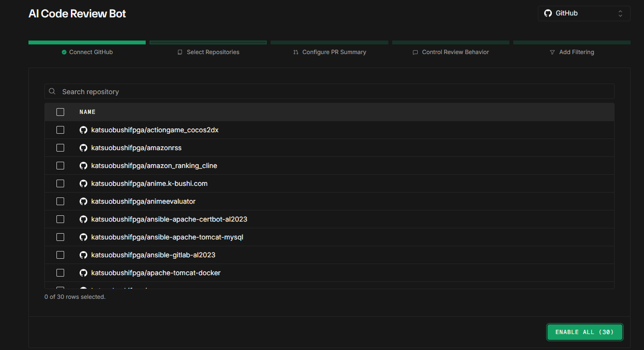Click the ENABLE ALL (30) button
This screenshot has height=350, width=644.
coord(585,332)
